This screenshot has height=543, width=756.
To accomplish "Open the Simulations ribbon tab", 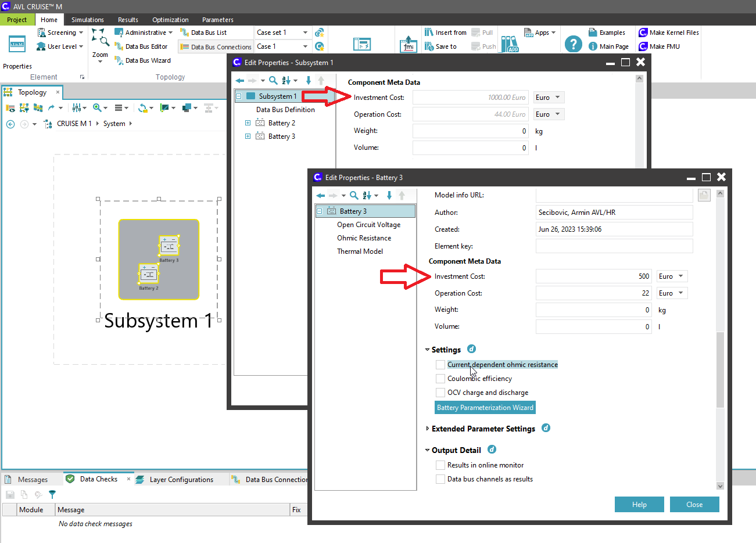I will pyautogui.click(x=87, y=20).
